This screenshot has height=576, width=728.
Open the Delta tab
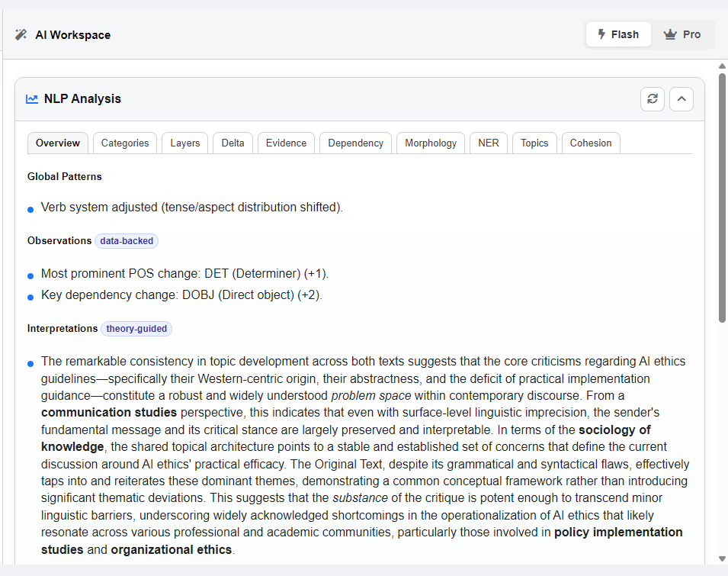(233, 143)
